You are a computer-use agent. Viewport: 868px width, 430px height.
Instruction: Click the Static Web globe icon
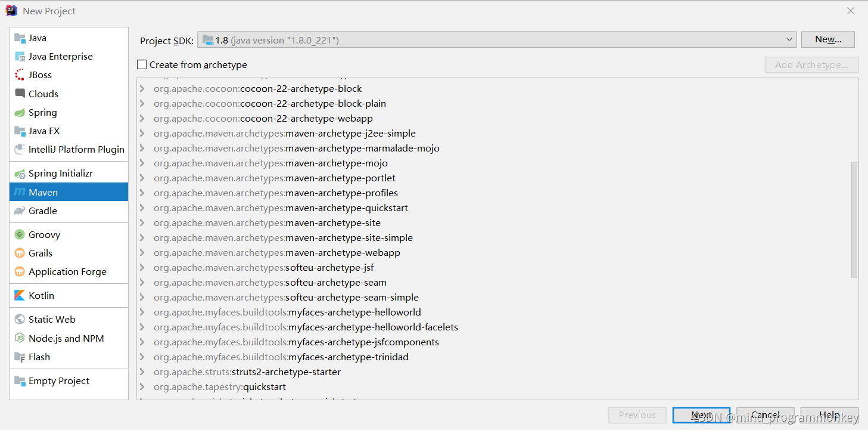(20, 320)
